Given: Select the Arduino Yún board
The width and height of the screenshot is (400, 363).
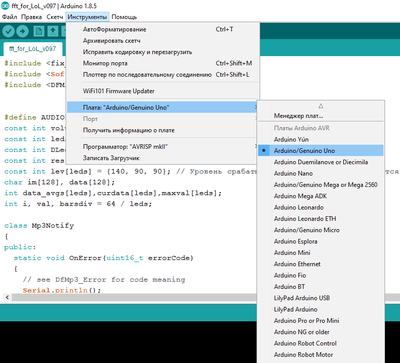Looking at the screenshot, I should [321, 139].
